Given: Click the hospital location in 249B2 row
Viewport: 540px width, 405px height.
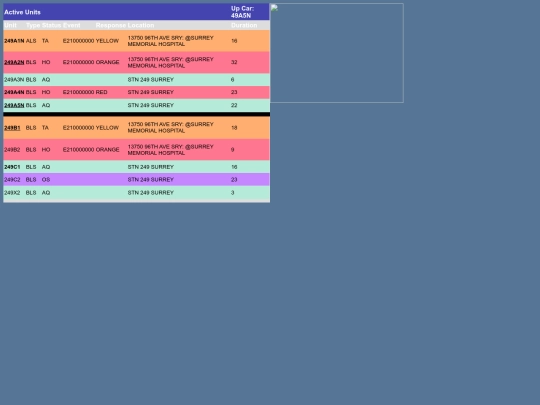Looking at the screenshot, I should coord(170,150).
